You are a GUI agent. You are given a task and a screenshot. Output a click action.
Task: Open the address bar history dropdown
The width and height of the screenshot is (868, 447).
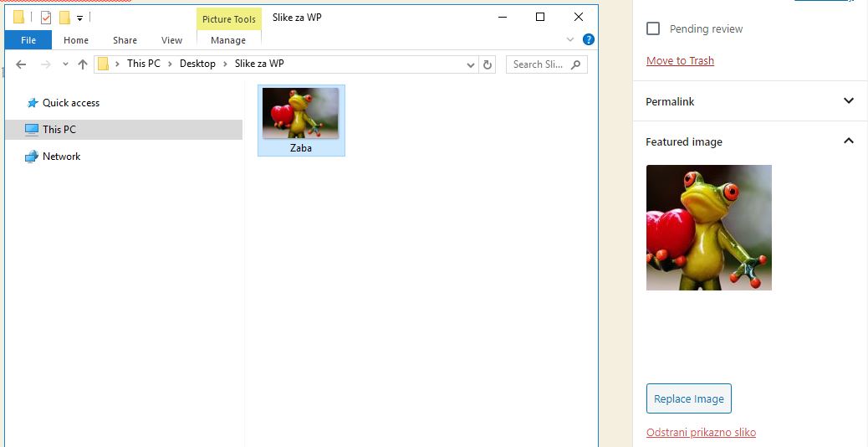[x=471, y=64]
